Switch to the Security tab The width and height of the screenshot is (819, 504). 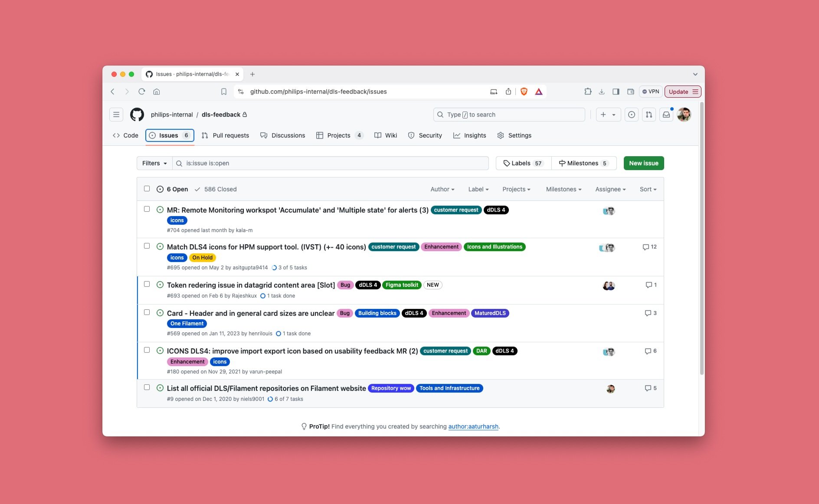click(x=425, y=135)
